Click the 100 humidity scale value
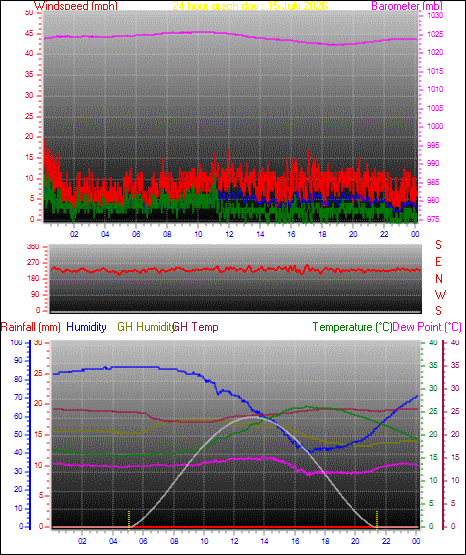This screenshot has width=466, height=555. coord(17,342)
